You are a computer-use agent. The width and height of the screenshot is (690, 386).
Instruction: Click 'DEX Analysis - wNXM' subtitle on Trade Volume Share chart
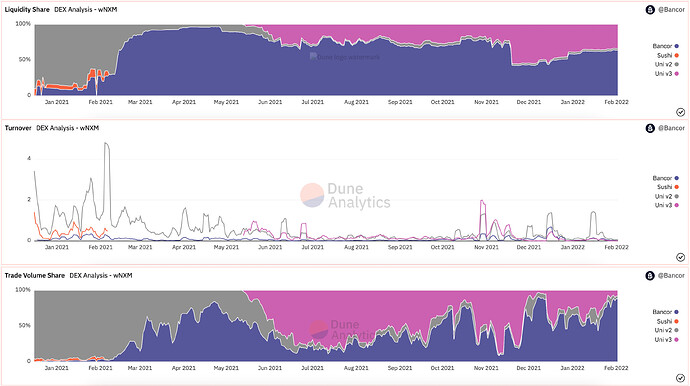point(101,276)
